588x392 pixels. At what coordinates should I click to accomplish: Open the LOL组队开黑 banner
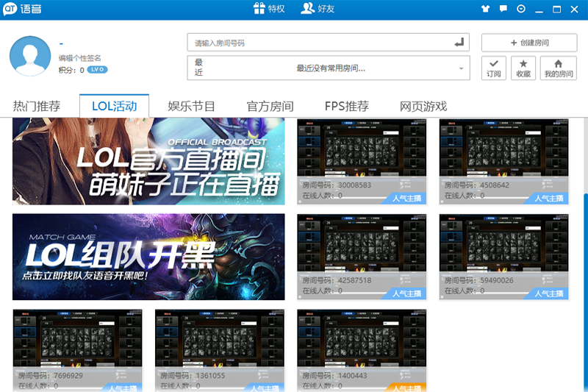(148, 257)
